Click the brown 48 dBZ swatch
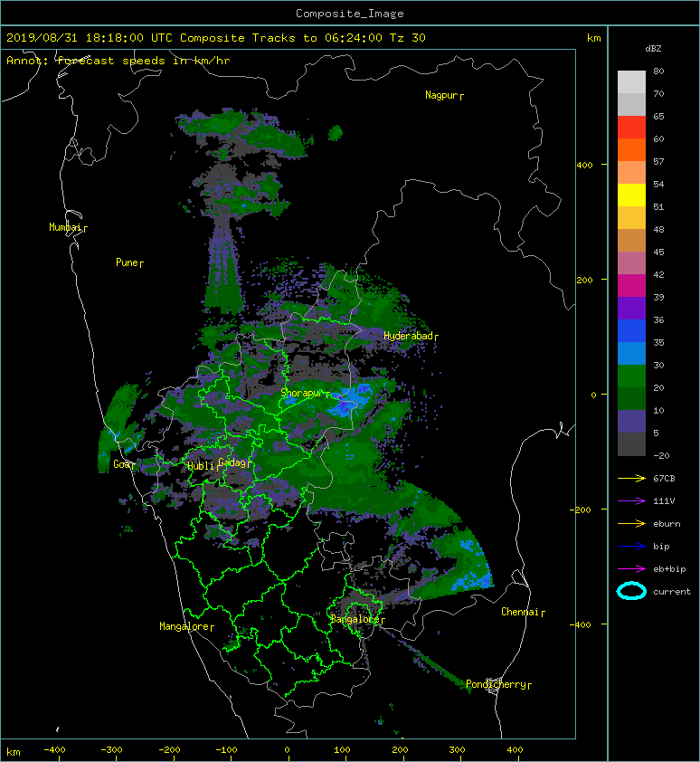This screenshot has width=700, height=762. coord(631,240)
